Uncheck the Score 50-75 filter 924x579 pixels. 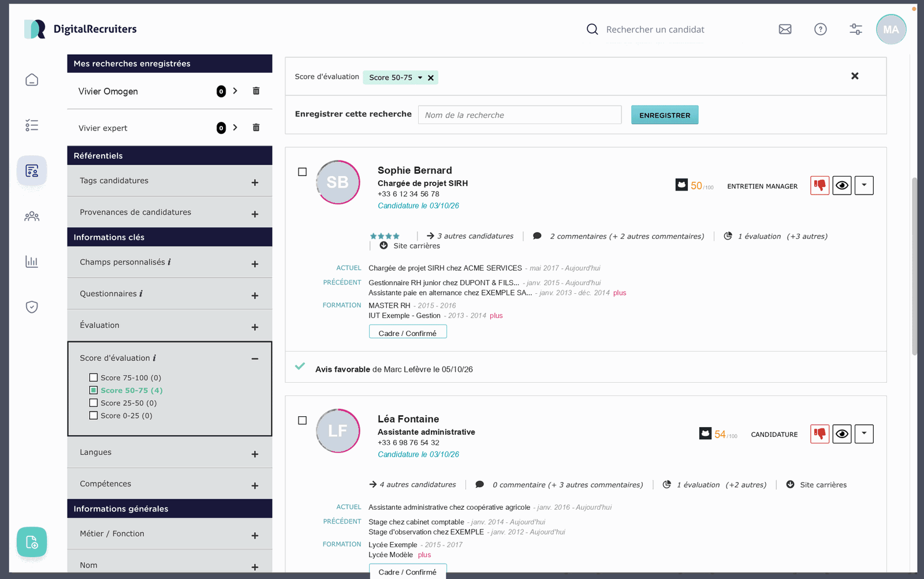(x=93, y=390)
